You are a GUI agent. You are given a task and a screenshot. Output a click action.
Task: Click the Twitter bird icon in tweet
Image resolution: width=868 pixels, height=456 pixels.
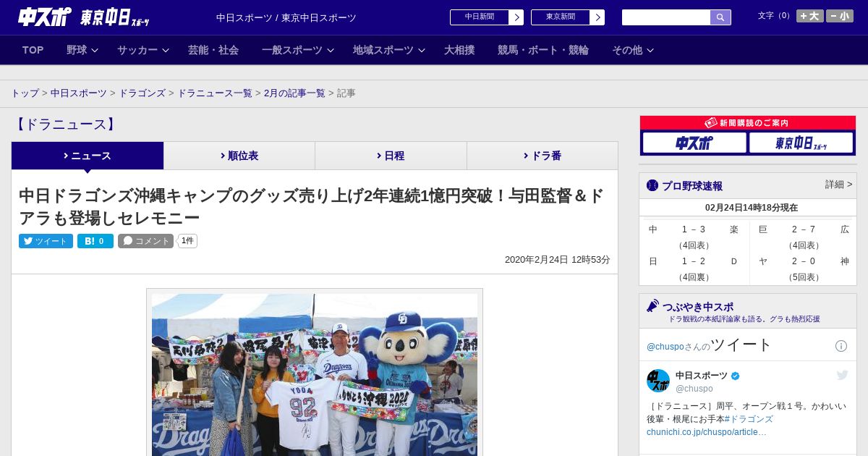[842, 375]
